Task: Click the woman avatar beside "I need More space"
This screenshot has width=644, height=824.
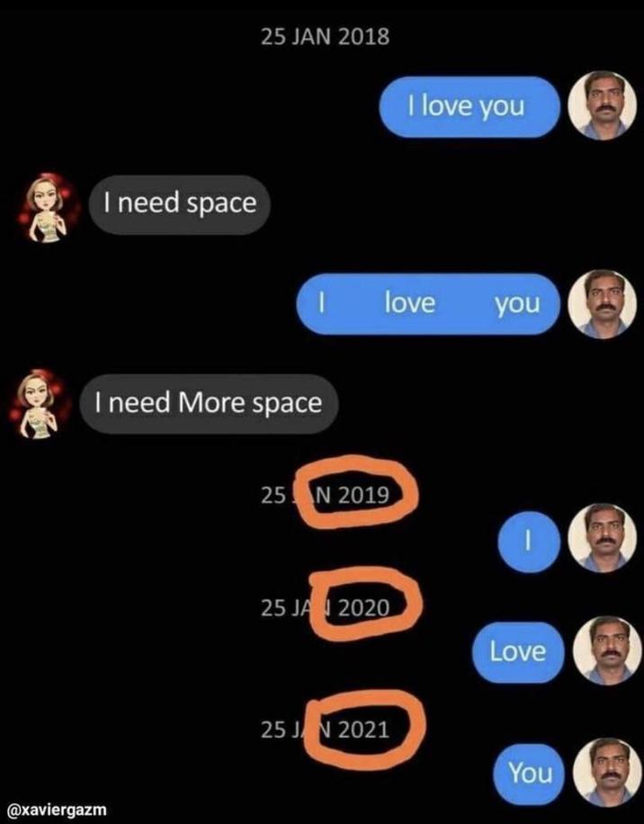Action: click(x=40, y=404)
